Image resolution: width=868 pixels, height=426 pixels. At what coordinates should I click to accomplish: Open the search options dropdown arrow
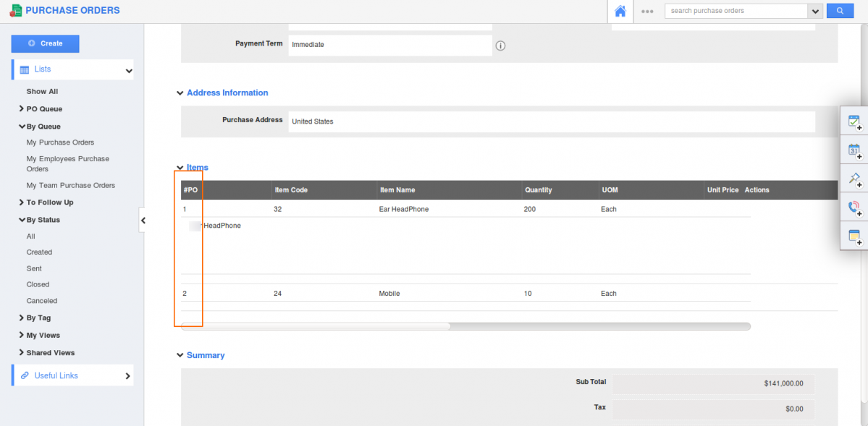coord(816,11)
